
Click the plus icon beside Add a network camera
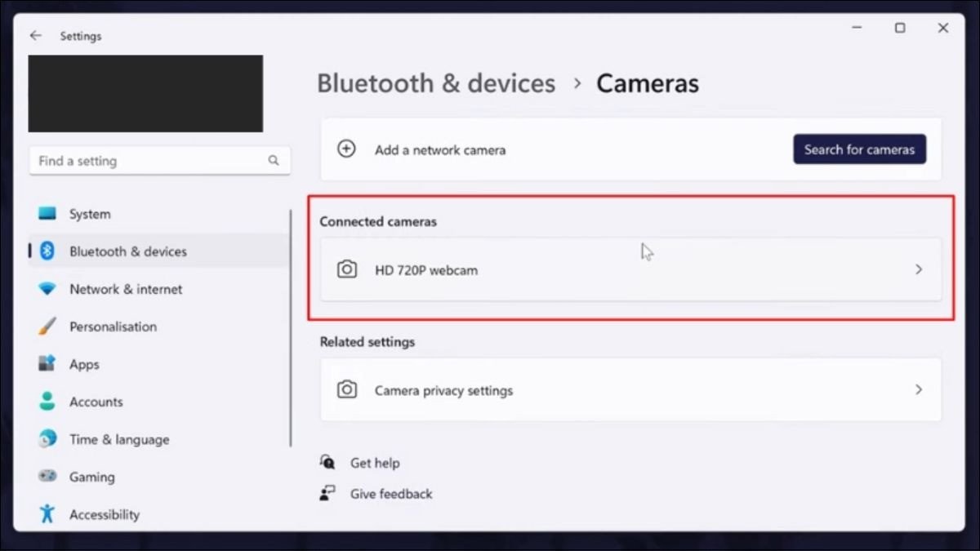pyautogui.click(x=346, y=149)
